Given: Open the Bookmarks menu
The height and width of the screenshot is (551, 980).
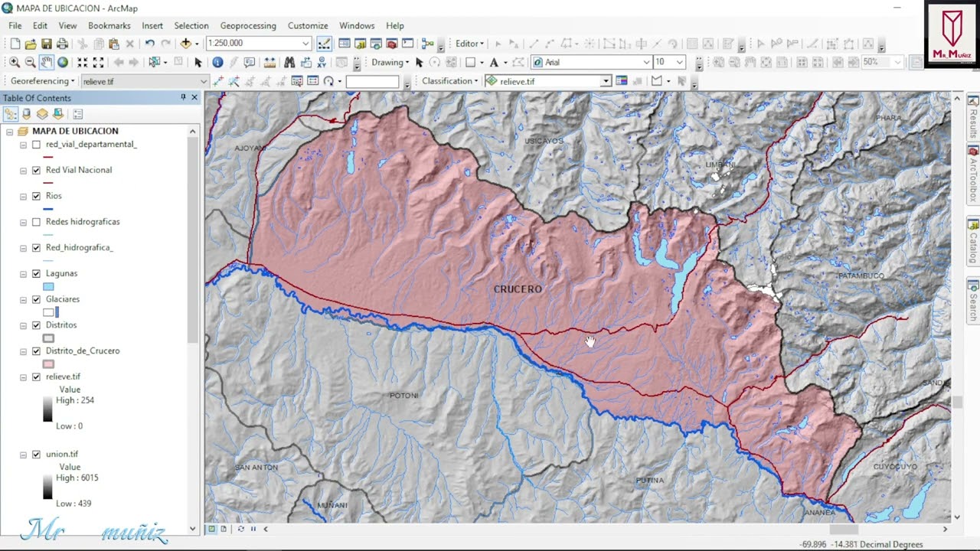Looking at the screenshot, I should (109, 25).
